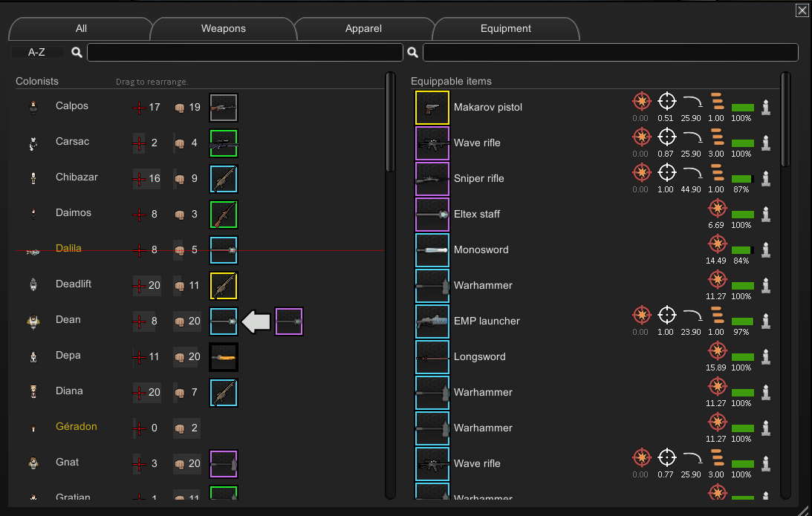Click the EMP launcher 97% durability bar
The image size is (812, 516).
click(742, 321)
